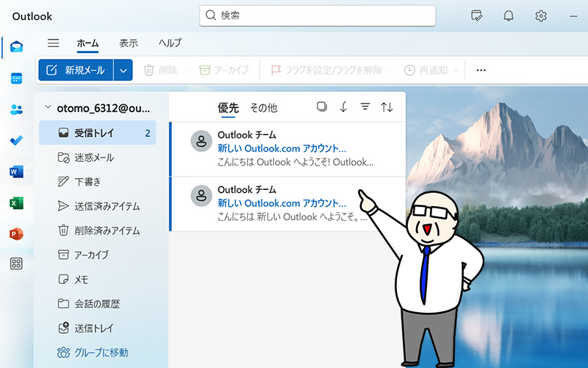Open the More apps grid icon

coord(16,263)
